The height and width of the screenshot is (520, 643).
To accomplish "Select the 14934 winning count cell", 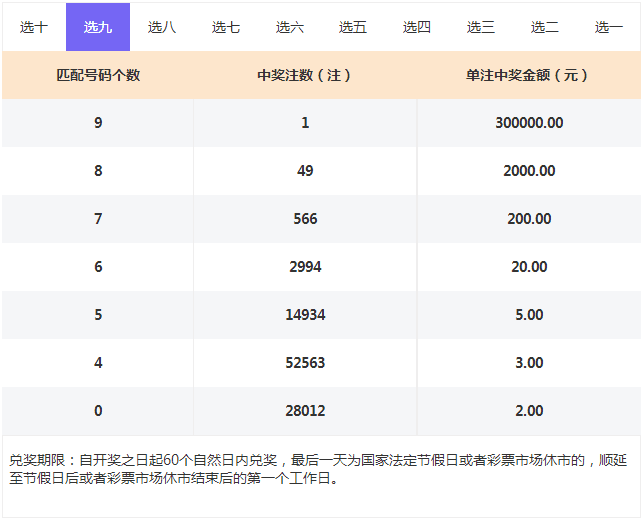I will pos(305,315).
